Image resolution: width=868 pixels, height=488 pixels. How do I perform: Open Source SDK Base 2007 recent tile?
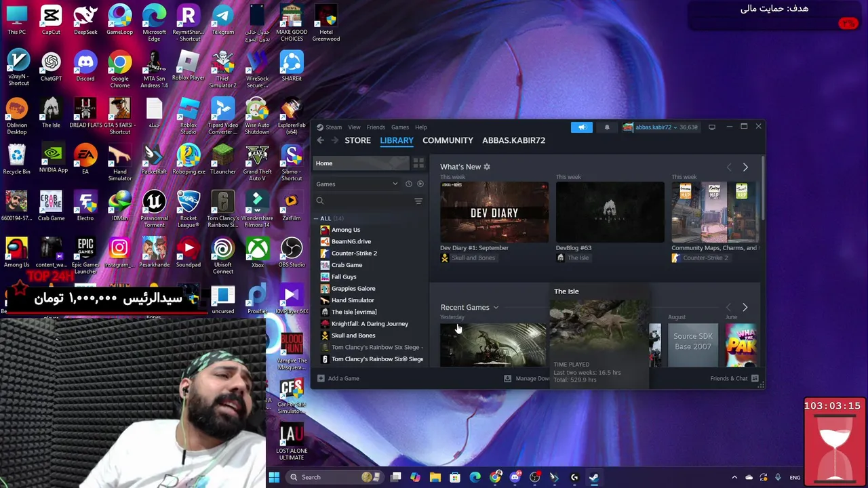pos(692,345)
